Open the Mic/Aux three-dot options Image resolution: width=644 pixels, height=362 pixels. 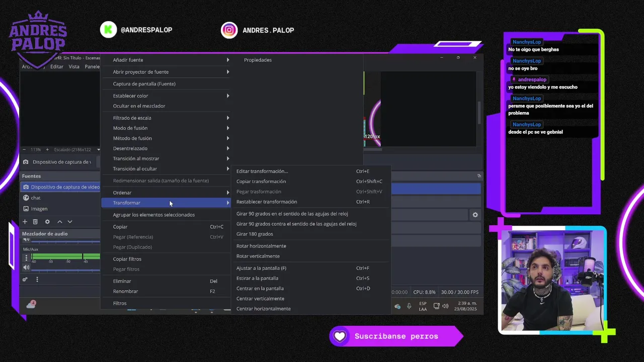pos(26,258)
